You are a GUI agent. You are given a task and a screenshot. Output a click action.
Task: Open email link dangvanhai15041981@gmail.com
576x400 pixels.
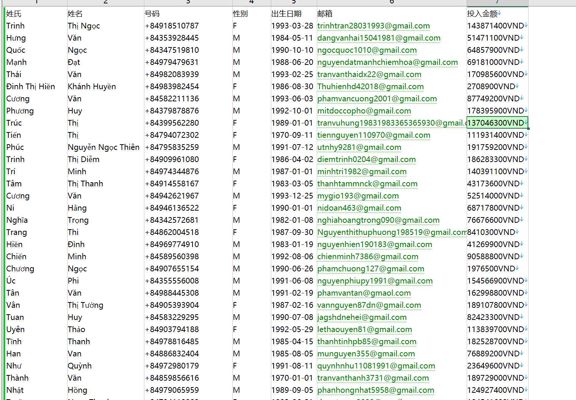click(x=379, y=38)
